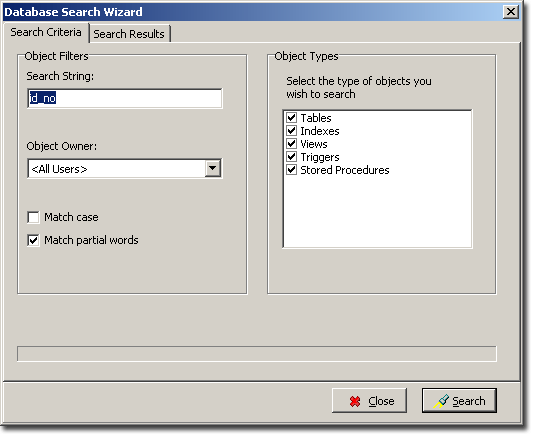The width and height of the screenshot is (533, 437).
Task: Uncheck Match partial words option
Action: tap(33, 240)
